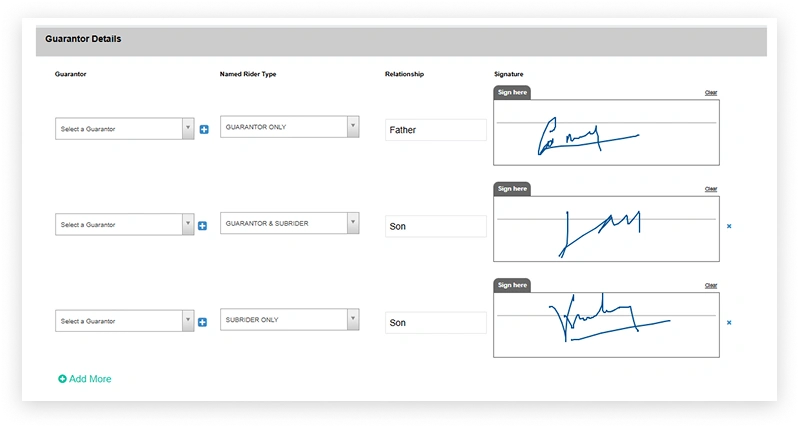Screen dimensions: 799x427
Task: Open second Select a Guarantor dropdown
Action: [x=125, y=225]
